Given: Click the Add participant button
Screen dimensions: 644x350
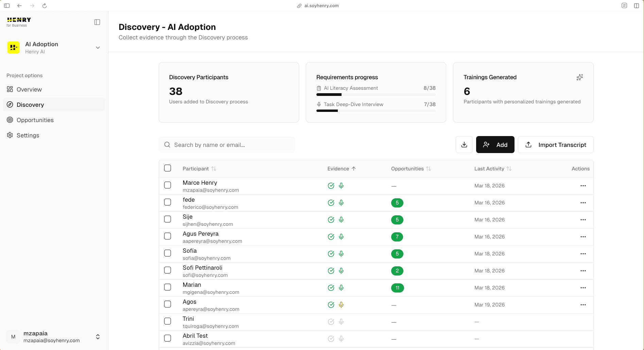Looking at the screenshot, I should [495, 145].
